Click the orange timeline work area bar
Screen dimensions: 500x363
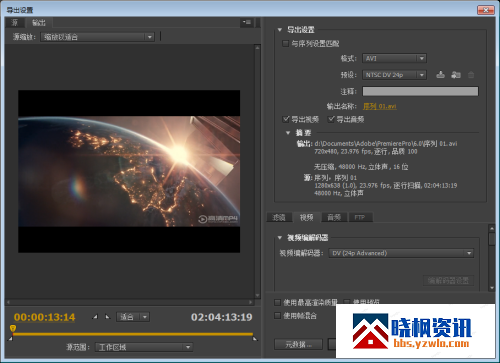pyautogui.click(x=133, y=334)
